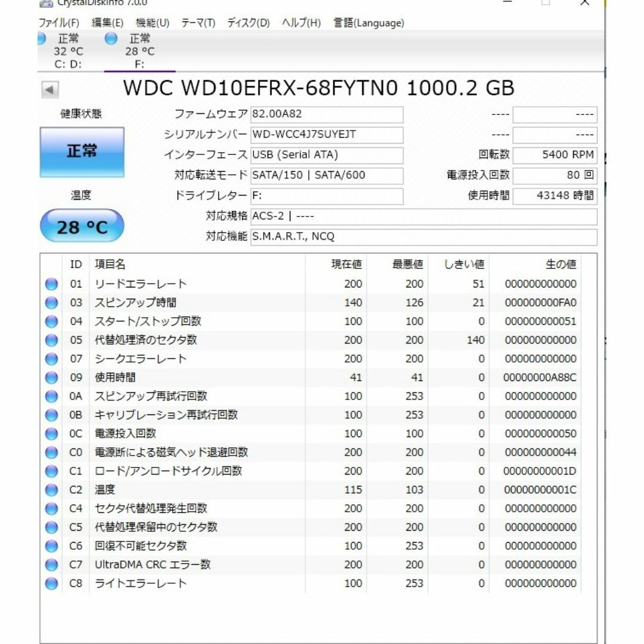Click the 対応規格 field ACS-2
644x644 pixels.
click(424, 216)
